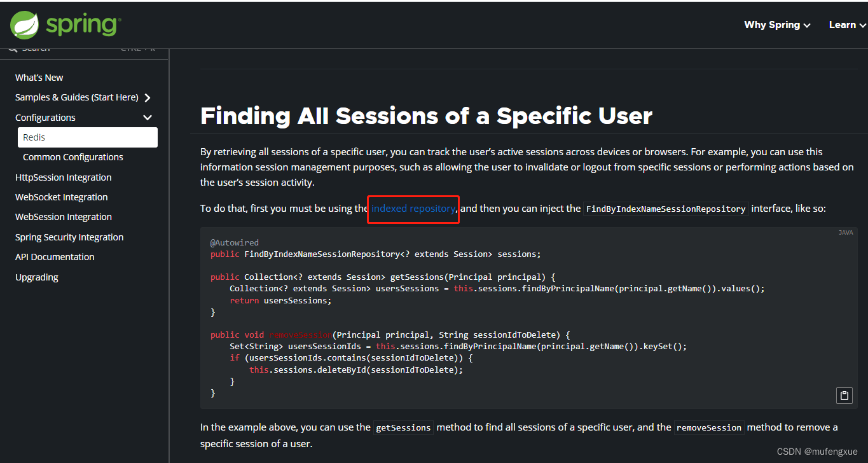Open the highlighted indexed repository link
This screenshot has height=463, width=868.
413,208
